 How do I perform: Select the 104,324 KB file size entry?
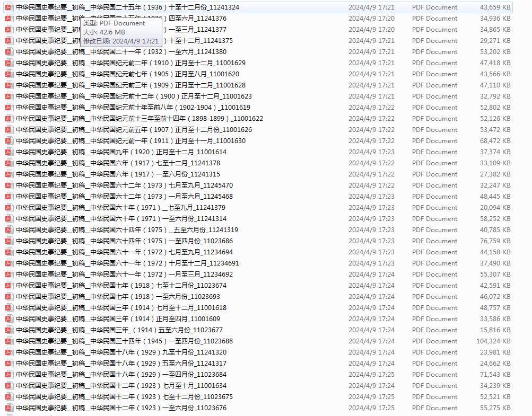[x=493, y=341]
